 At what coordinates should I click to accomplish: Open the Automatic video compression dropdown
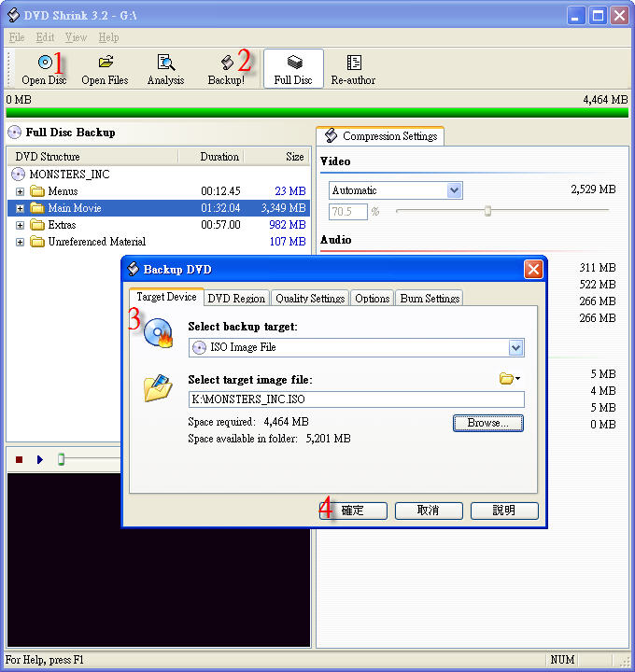coord(454,190)
